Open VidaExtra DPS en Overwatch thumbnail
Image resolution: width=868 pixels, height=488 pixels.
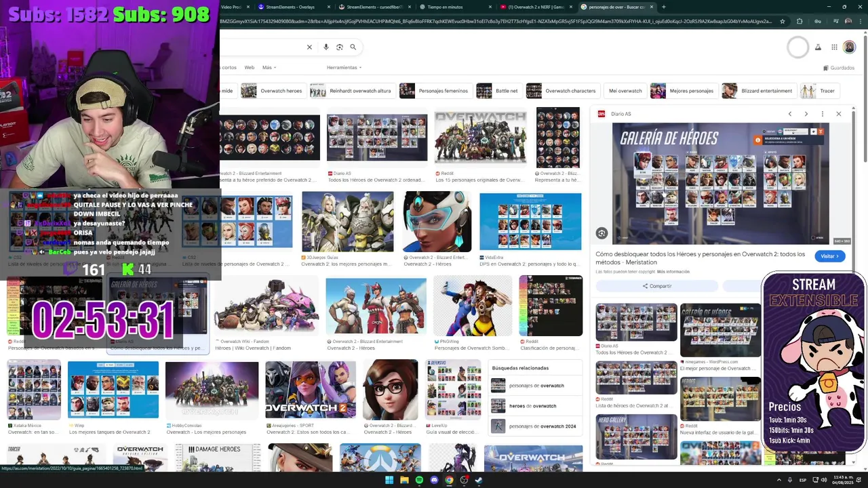point(530,222)
